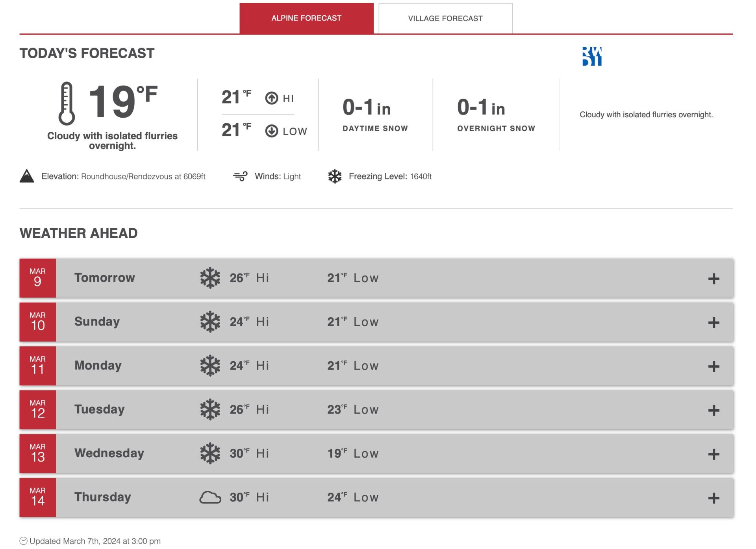Image resolution: width=756 pixels, height=549 pixels.
Task: Click the wind icon beside Winds
Action: [240, 176]
